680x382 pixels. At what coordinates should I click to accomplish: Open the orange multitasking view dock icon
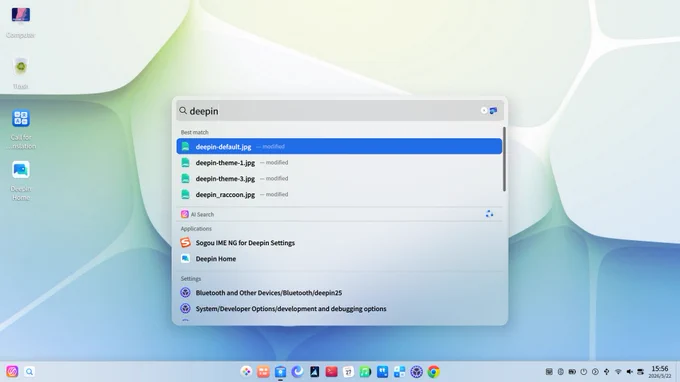click(x=263, y=372)
